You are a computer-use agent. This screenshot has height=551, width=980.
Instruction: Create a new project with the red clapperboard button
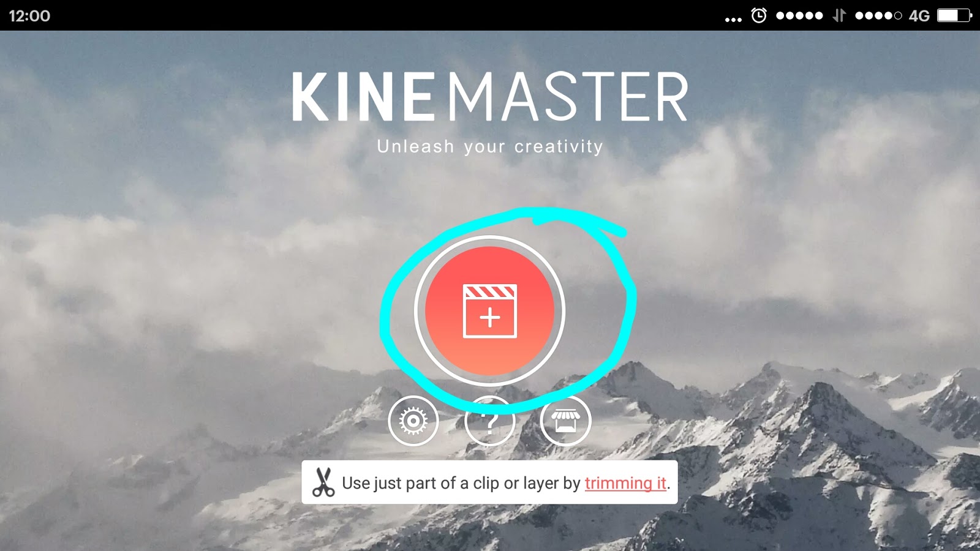point(489,310)
